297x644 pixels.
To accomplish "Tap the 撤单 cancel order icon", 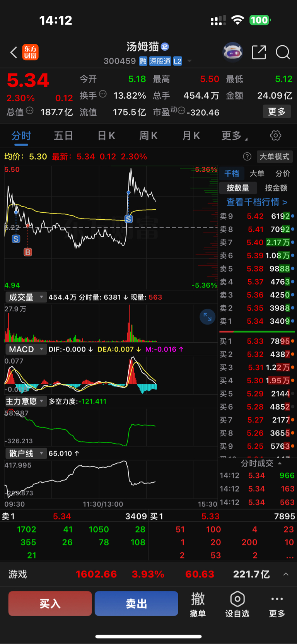I will 198,604.
